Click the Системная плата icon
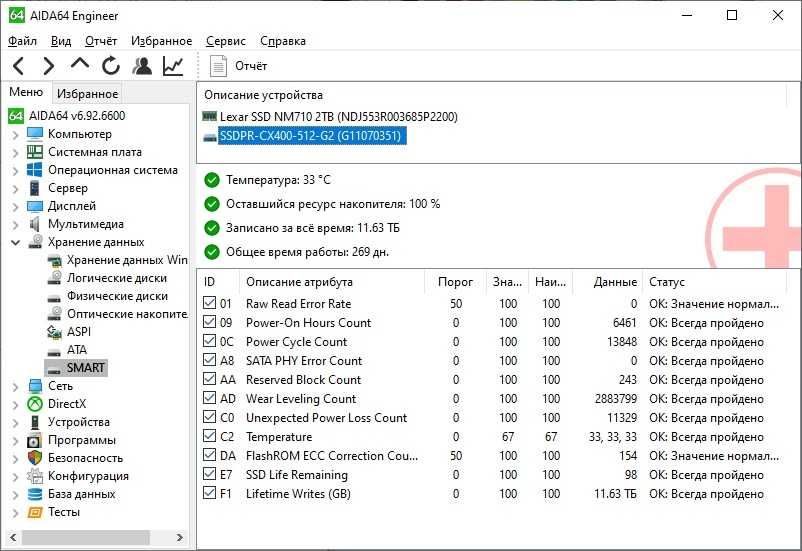This screenshot has height=551, width=802. tap(35, 152)
